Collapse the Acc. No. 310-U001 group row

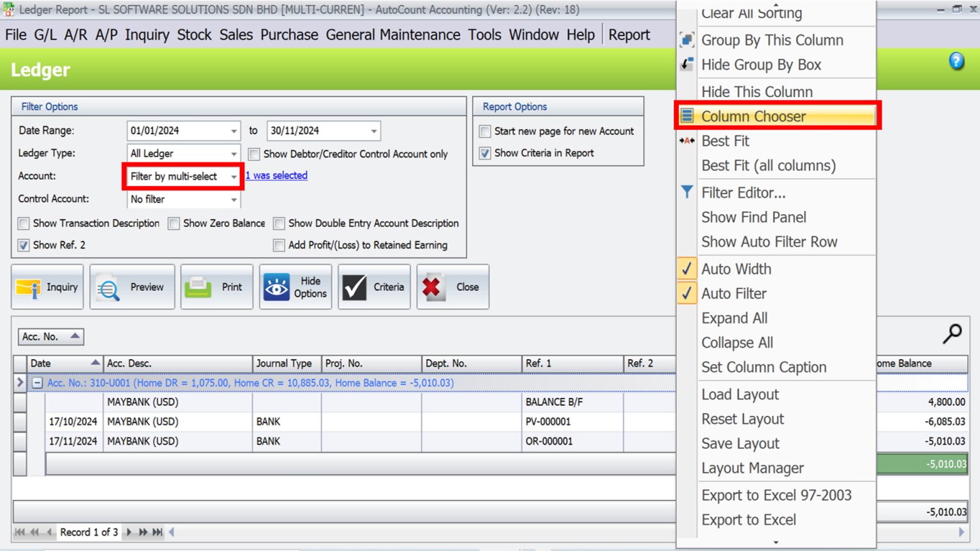point(37,383)
